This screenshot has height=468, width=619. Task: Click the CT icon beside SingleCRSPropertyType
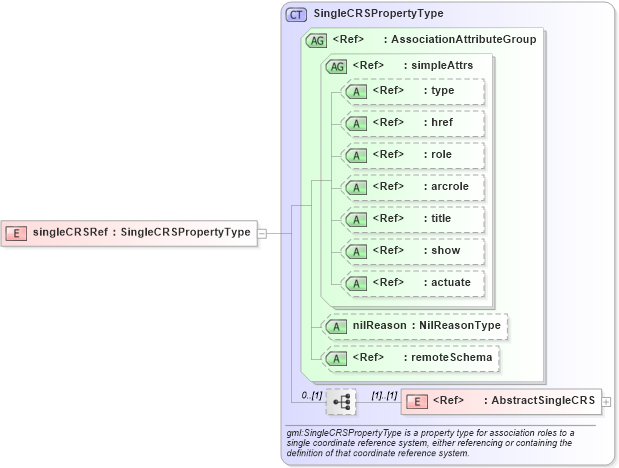pyautogui.click(x=296, y=15)
